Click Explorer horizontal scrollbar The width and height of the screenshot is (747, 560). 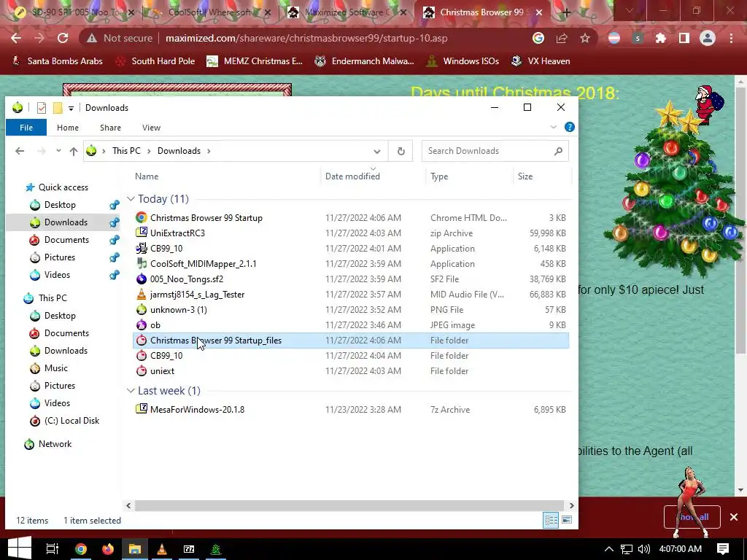click(349, 505)
